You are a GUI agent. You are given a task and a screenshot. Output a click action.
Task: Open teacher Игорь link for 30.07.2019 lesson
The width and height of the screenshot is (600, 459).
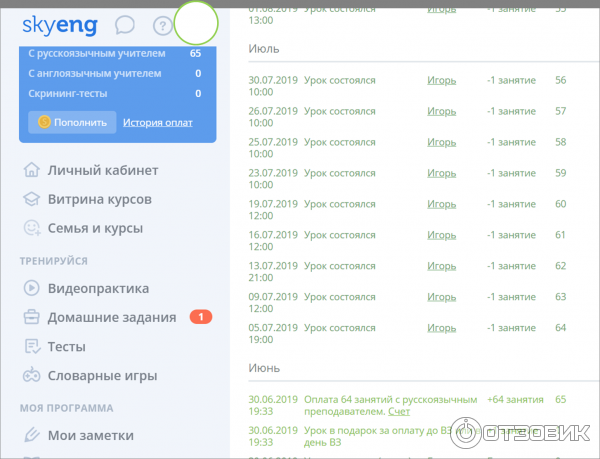pyautogui.click(x=441, y=80)
